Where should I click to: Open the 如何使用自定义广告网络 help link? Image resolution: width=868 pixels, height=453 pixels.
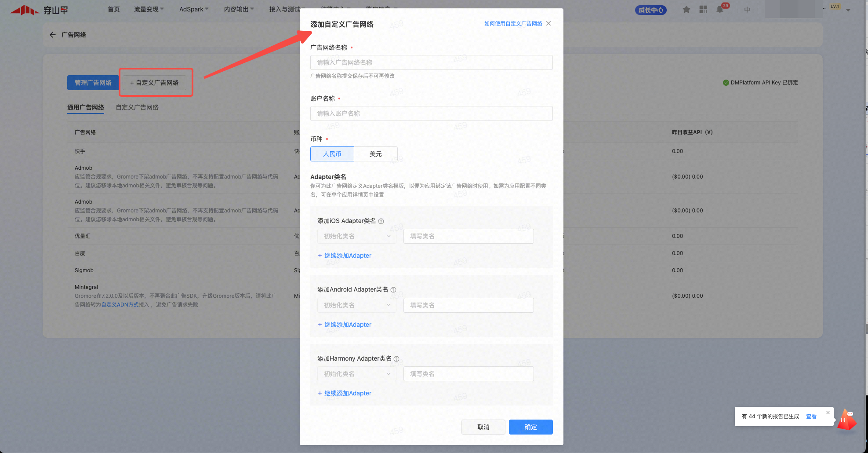pos(513,24)
